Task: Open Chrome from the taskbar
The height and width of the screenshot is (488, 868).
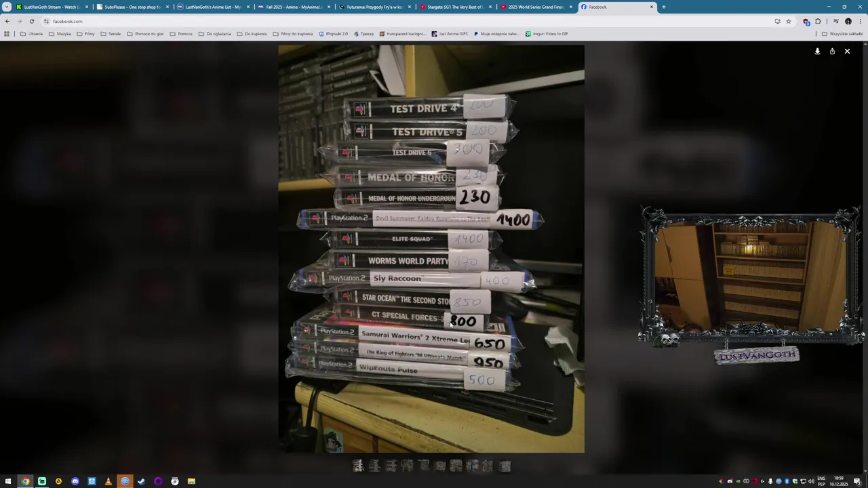Action: (x=25, y=481)
